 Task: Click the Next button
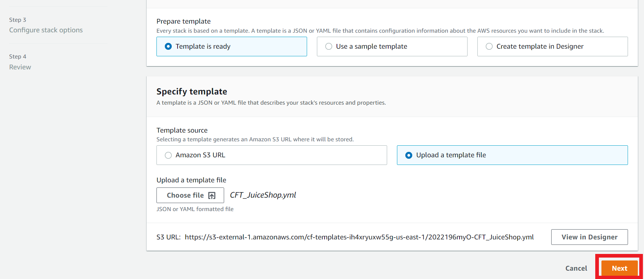619,268
